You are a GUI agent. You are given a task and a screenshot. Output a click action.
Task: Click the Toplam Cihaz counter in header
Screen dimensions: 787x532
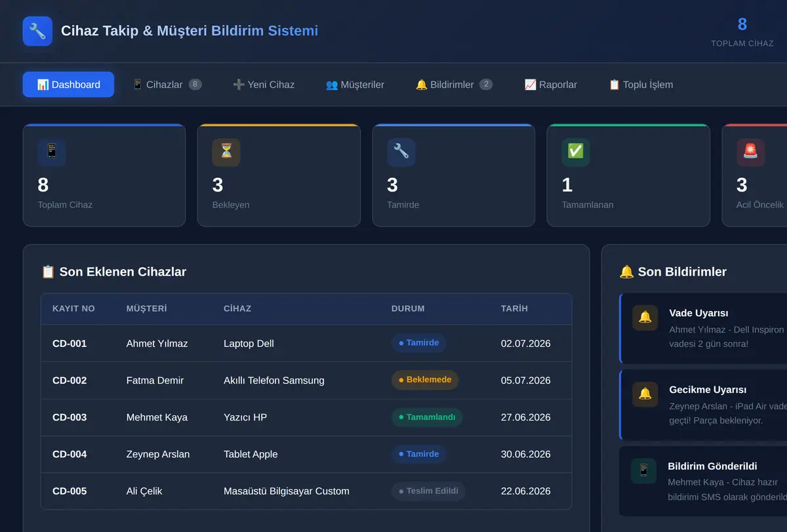[x=742, y=31]
